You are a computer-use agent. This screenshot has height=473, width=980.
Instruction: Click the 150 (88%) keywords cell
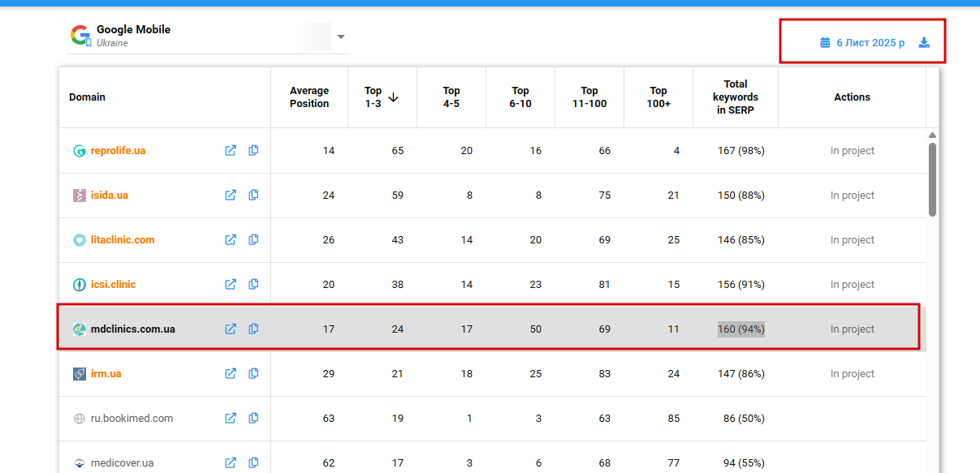[741, 195]
